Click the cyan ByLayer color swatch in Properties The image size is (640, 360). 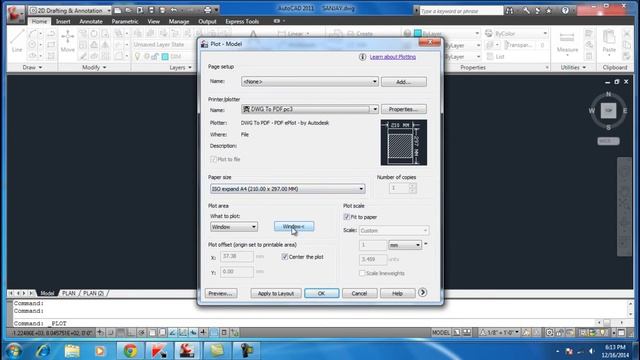coord(418,33)
